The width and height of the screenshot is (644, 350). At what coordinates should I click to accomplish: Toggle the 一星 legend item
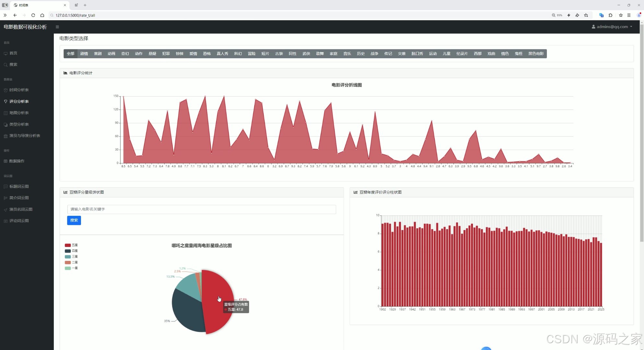72,268
